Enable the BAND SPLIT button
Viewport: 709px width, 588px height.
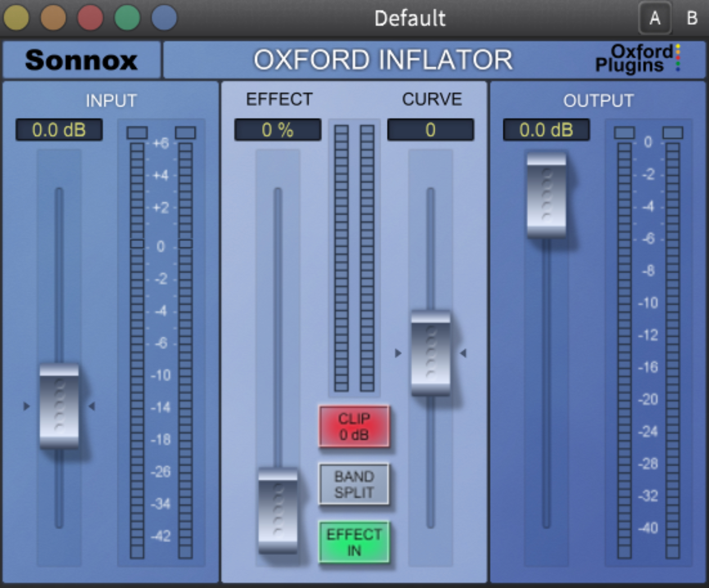[354, 484]
